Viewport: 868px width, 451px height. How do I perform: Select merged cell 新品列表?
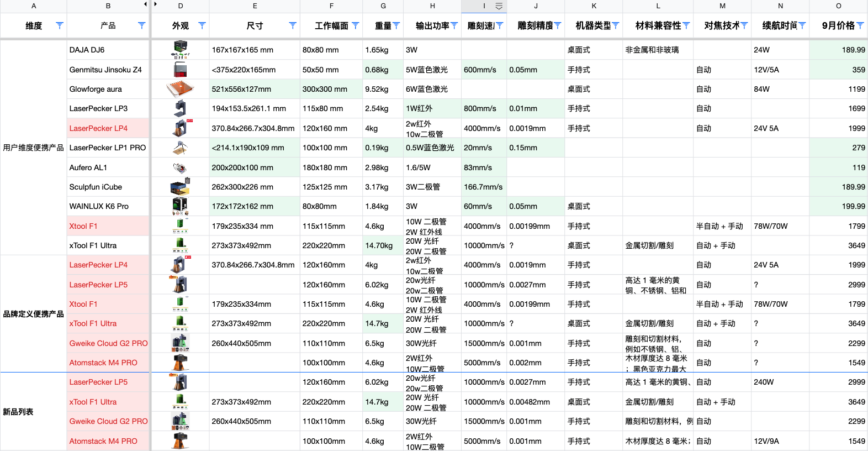click(x=34, y=412)
